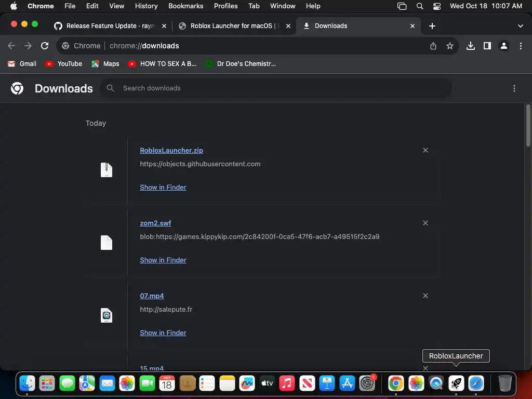Viewport: 532px width, 399px height.
Task: Close the Downloads tab
Action: pos(412,26)
